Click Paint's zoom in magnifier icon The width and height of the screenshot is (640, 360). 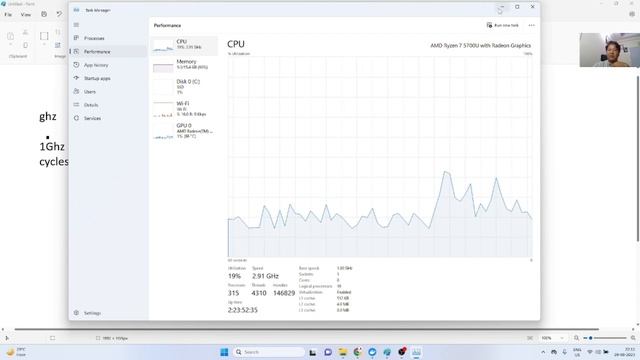(633, 338)
